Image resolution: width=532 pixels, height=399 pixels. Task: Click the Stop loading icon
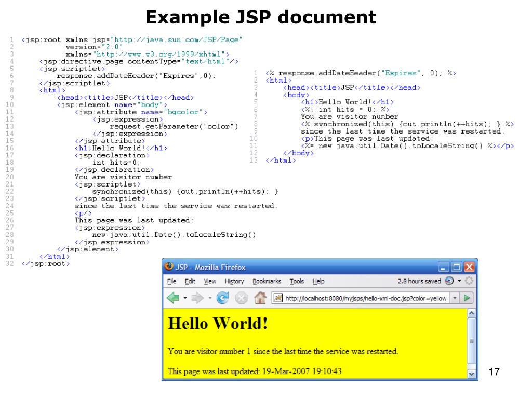click(241, 298)
